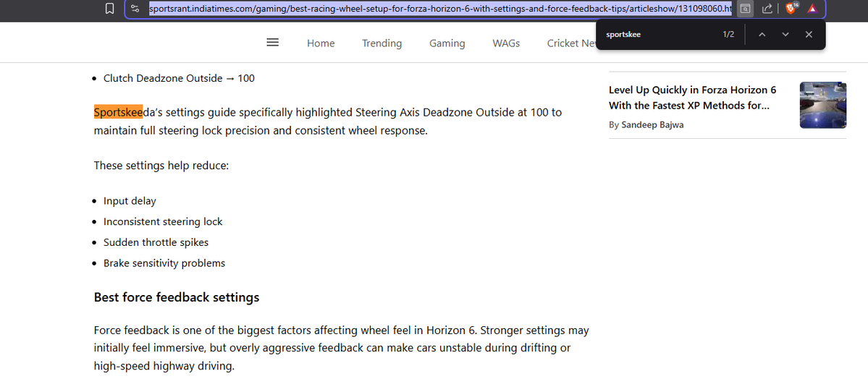This screenshot has height=384, width=868.
Task: Click the 'Input delay' bullet
Action: pyautogui.click(x=130, y=201)
